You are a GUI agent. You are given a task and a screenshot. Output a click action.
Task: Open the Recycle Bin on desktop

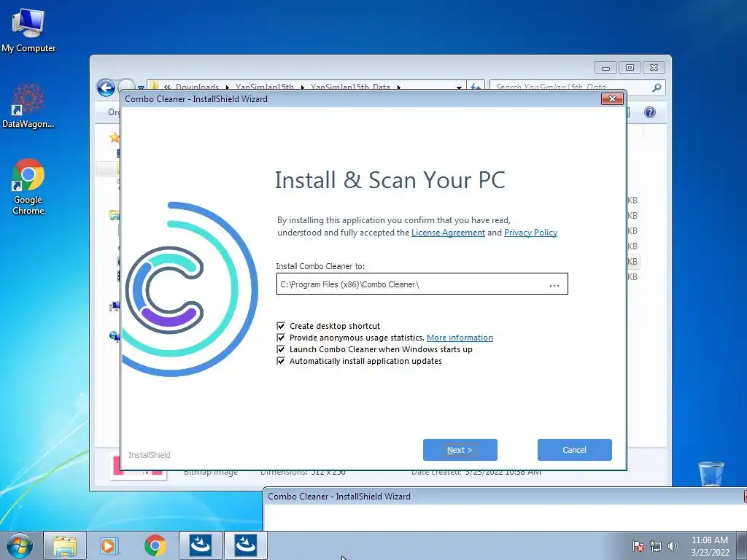[711, 473]
